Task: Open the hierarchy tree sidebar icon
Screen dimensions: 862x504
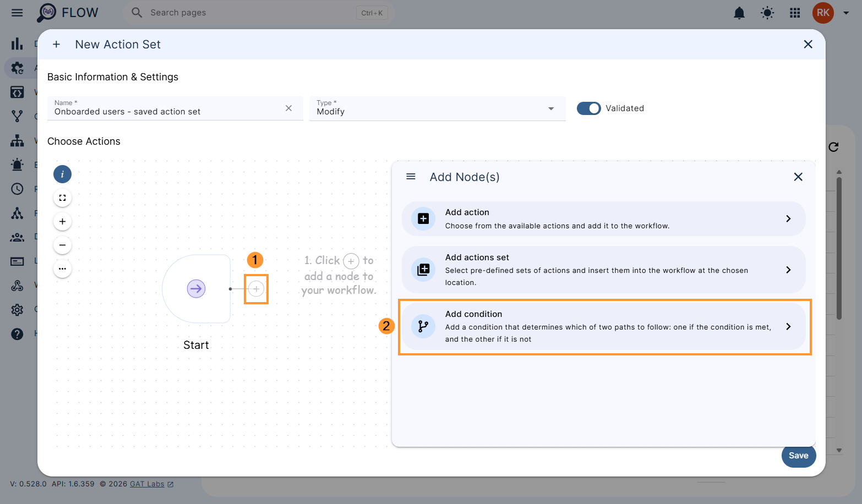Action: coord(17,140)
